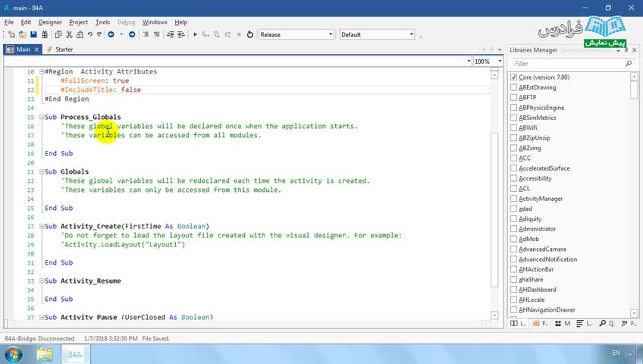Viewport: 643px width, 364px height.
Task: Open the back navigation history dropdown arrow
Action: pyautogui.click(x=121, y=35)
